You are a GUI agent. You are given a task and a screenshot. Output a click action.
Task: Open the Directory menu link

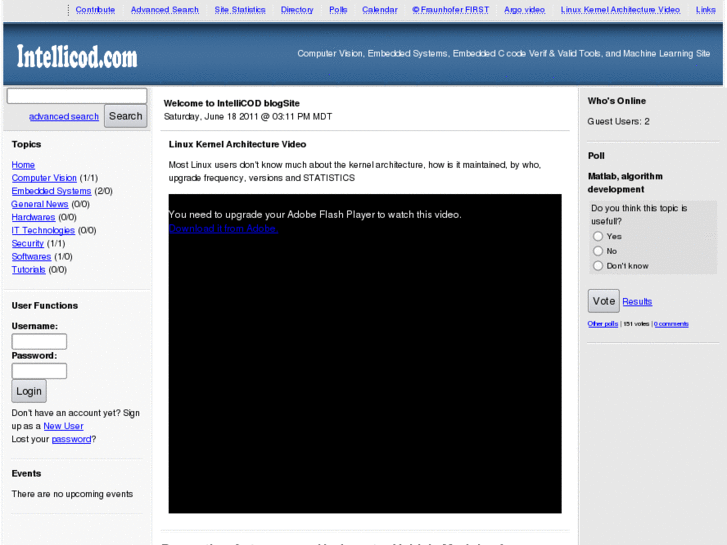[297, 10]
